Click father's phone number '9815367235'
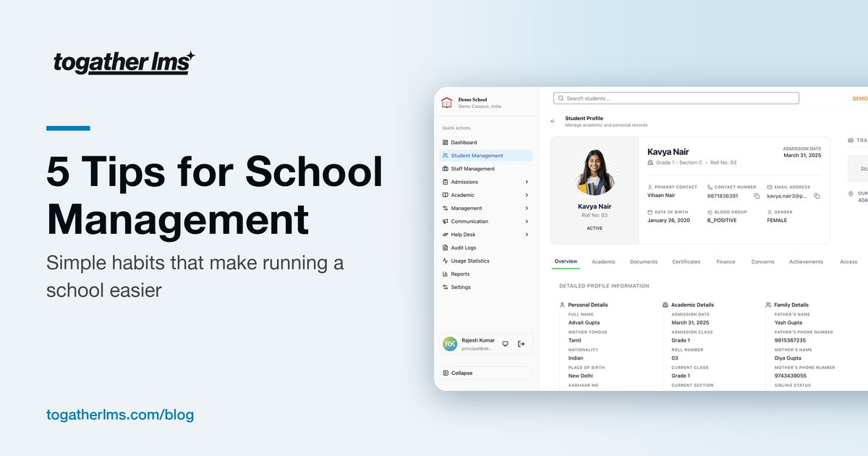 click(790, 340)
